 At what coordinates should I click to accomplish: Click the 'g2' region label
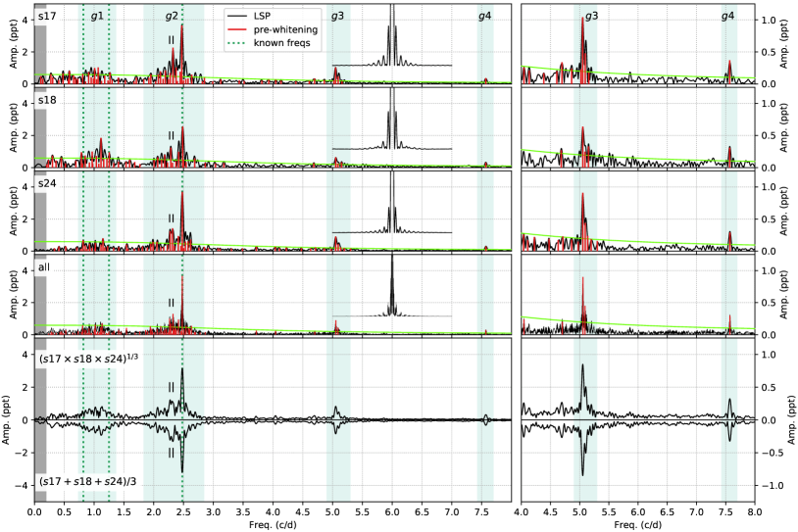172,17
